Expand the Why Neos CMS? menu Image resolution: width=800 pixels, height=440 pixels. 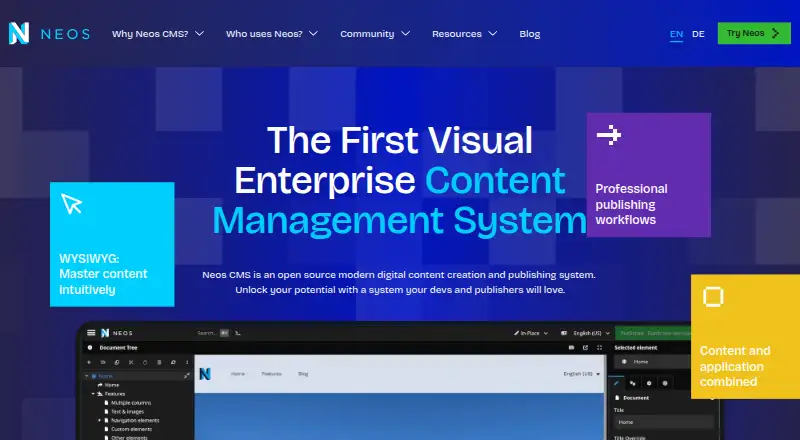[158, 34]
